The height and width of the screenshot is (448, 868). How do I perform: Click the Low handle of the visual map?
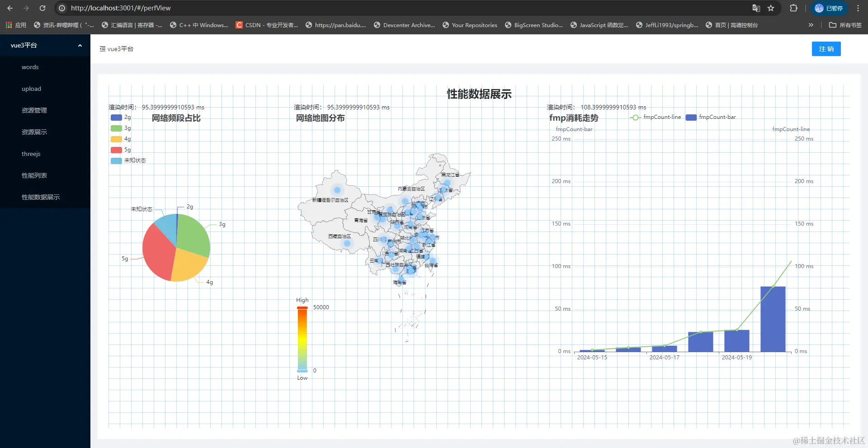(x=302, y=371)
